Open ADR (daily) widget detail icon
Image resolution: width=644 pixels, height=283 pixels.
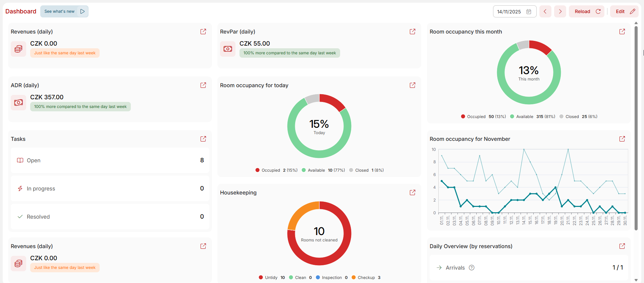point(203,85)
